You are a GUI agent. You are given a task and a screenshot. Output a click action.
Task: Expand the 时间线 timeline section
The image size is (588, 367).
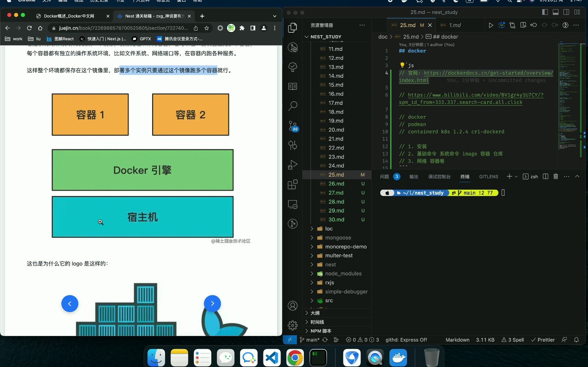click(317, 322)
